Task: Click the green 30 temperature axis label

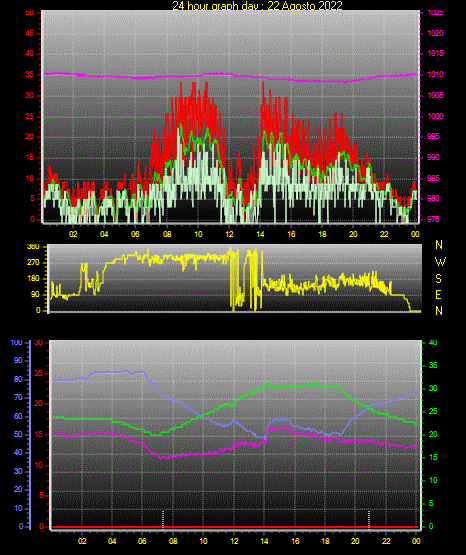Action: click(433, 388)
